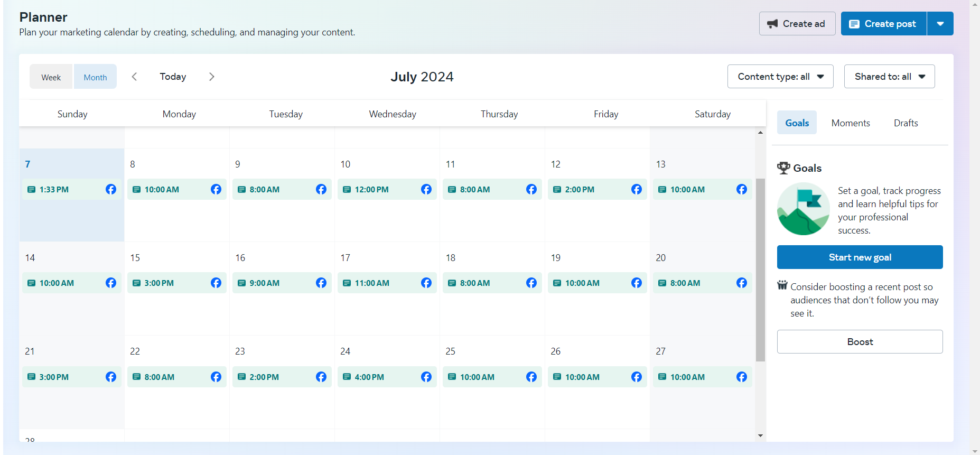
Task: Switch to the Drafts tab
Action: [906, 123]
